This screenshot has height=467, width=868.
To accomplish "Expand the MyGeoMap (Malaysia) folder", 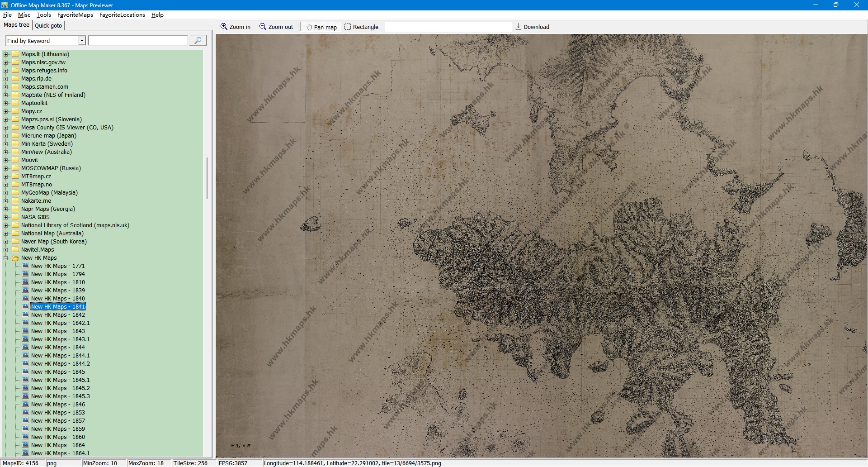I will click(x=6, y=193).
